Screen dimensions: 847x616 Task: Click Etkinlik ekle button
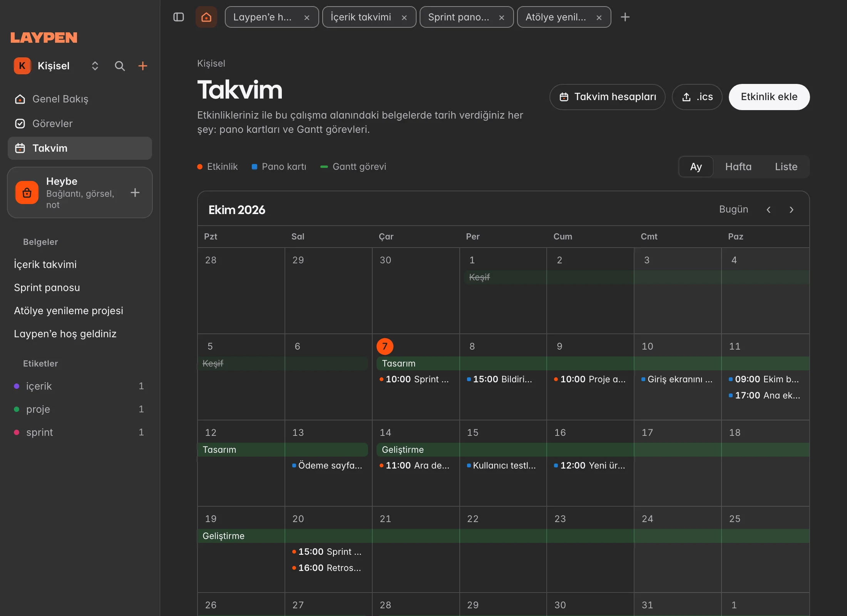pos(769,97)
